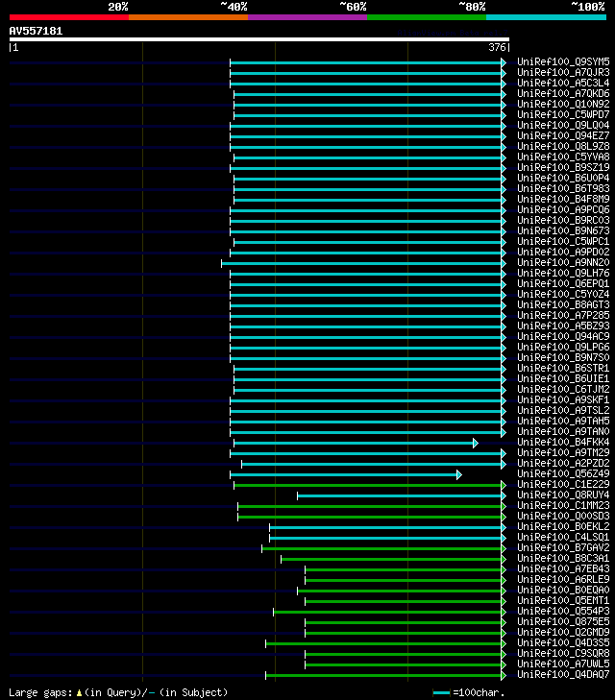The width and height of the screenshot is (615, 700).
Task: Click the orange ~40% color legend segment
Action: (188, 17)
